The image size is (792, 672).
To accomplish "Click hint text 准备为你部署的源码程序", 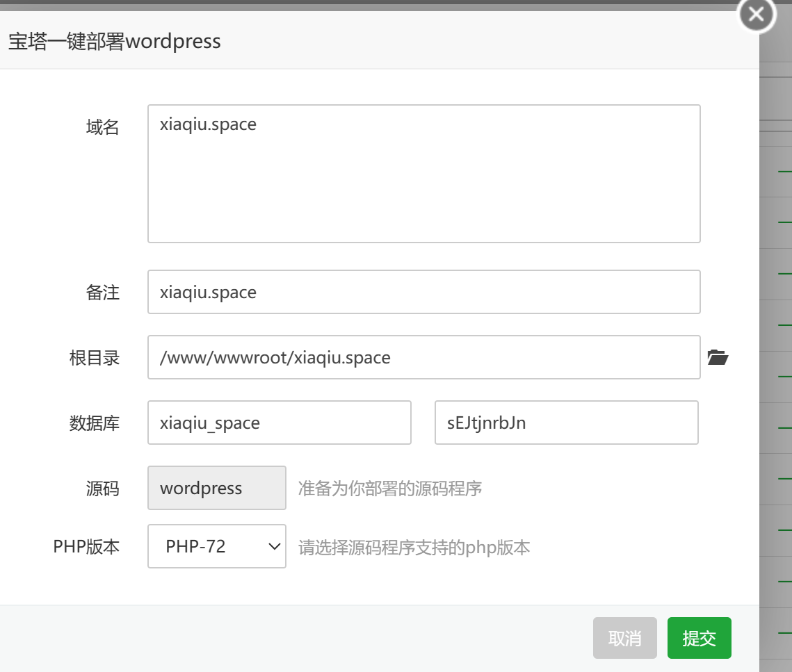I will pyautogui.click(x=390, y=489).
